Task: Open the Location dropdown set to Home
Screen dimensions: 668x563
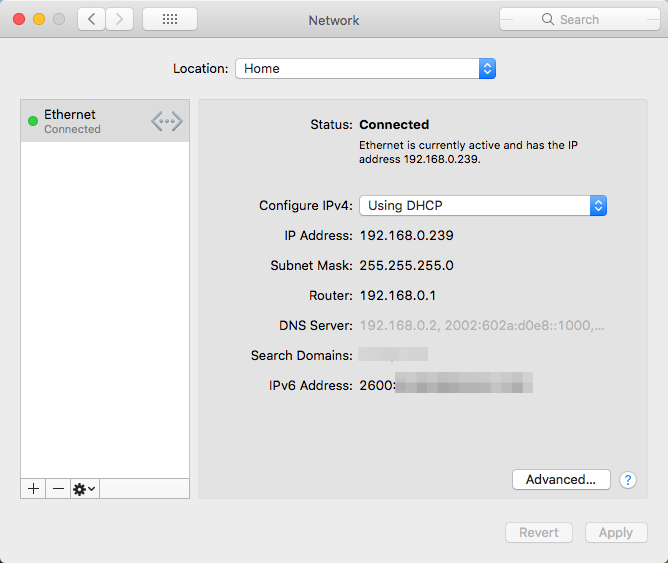Action: click(365, 69)
